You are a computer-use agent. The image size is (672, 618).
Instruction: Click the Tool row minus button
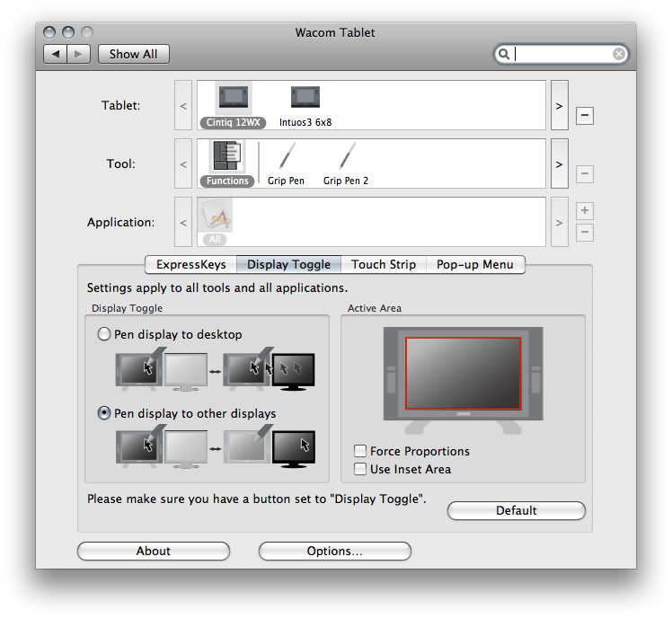(585, 173)
